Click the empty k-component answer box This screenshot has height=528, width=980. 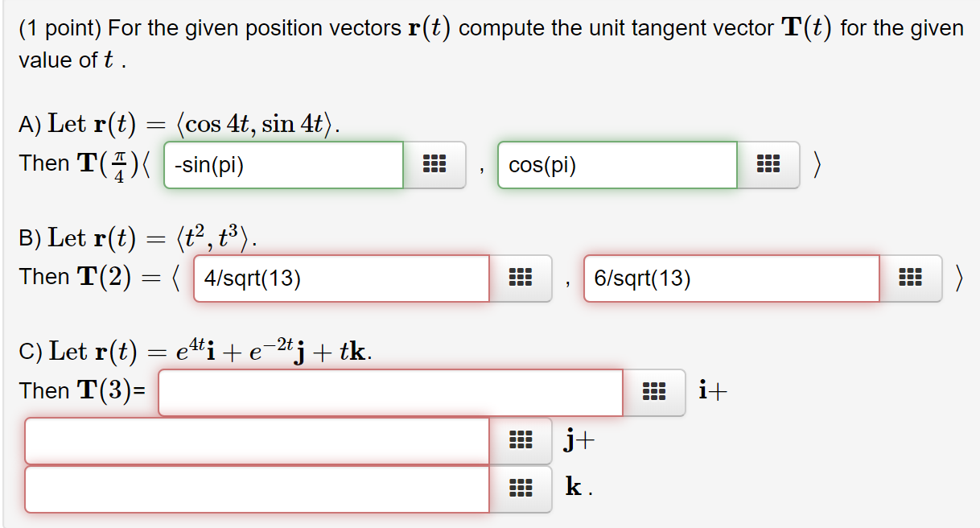coord(257,489)
